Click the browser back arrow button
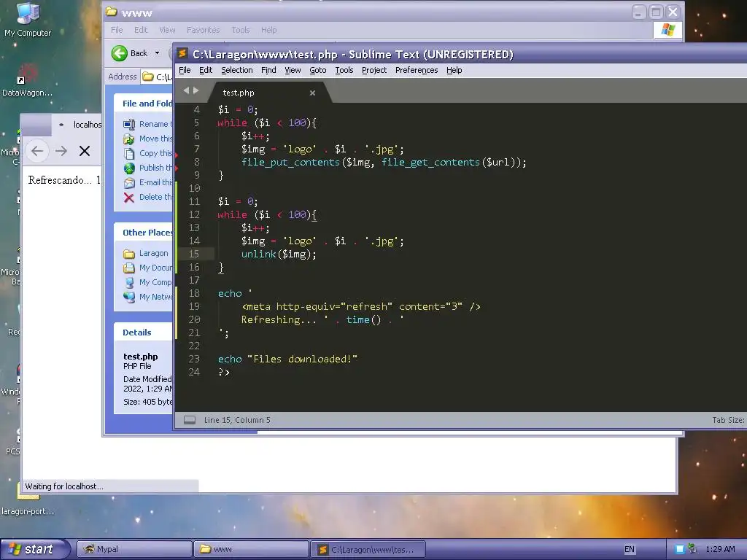This screenshot has width=747, height=560. click(37, 152)
